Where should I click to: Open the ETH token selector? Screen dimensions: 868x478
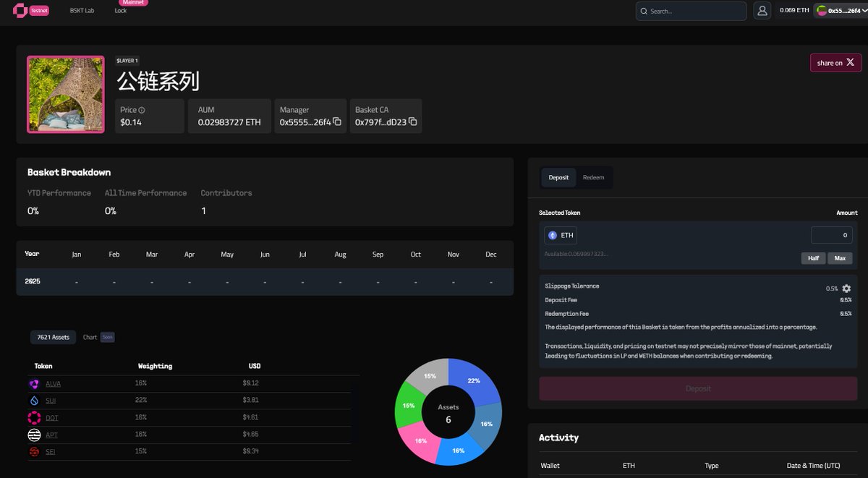(x=561, y=236)
